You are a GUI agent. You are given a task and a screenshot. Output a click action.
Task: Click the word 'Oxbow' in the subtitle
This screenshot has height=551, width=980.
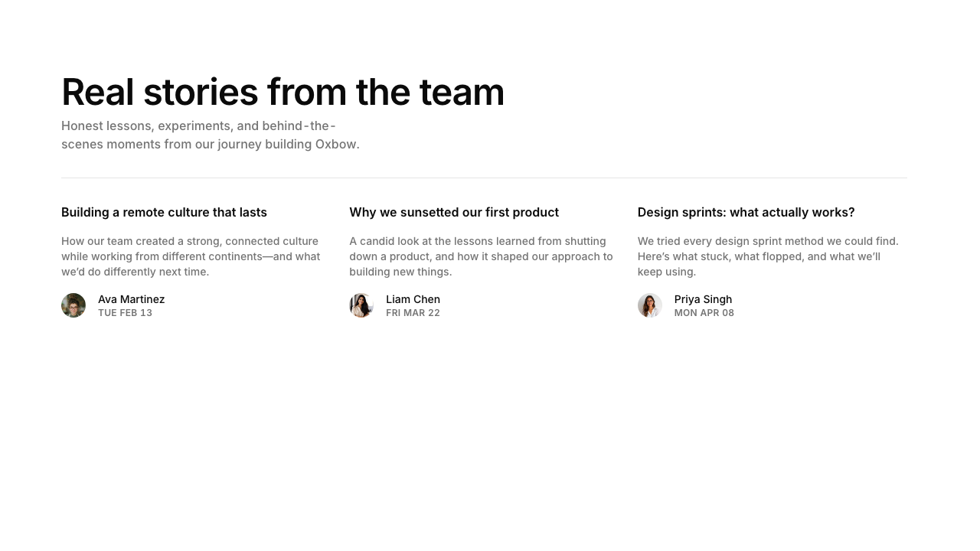pyautogui.click(x=335, y=144)
